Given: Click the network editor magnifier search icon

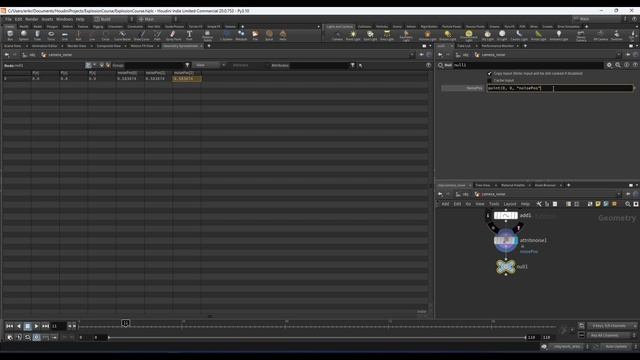Looking at the screenshot, I should [x=628, y=204].
